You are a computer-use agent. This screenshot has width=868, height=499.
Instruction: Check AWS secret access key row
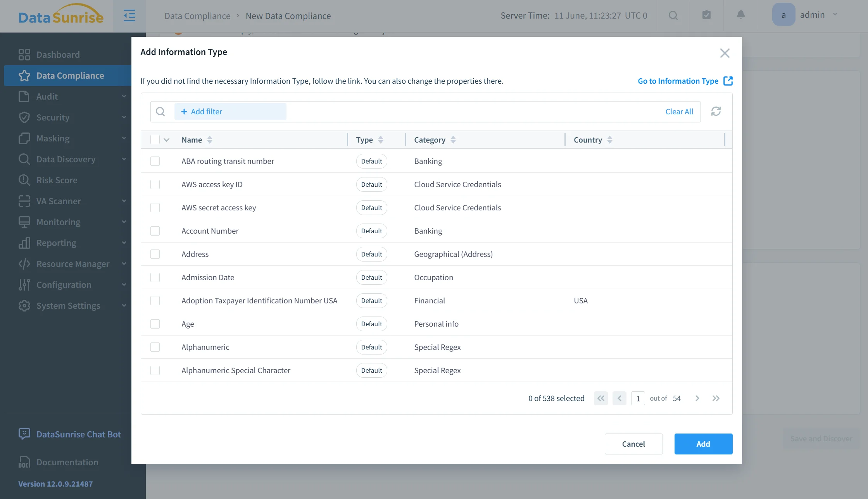[155, 208]
